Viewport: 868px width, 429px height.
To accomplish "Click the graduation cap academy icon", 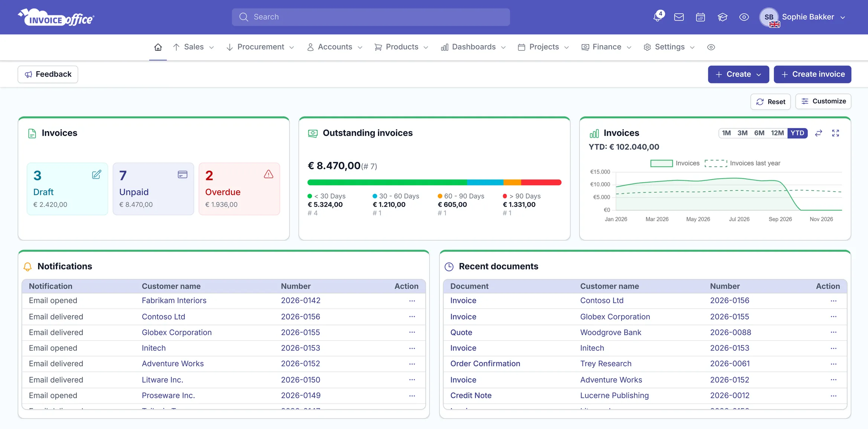I will pyautogui.click(x=722, y=17).
